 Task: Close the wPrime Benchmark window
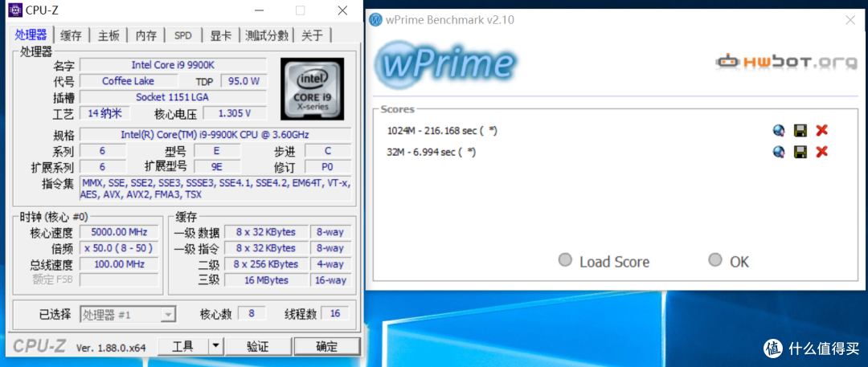point(850,21)
